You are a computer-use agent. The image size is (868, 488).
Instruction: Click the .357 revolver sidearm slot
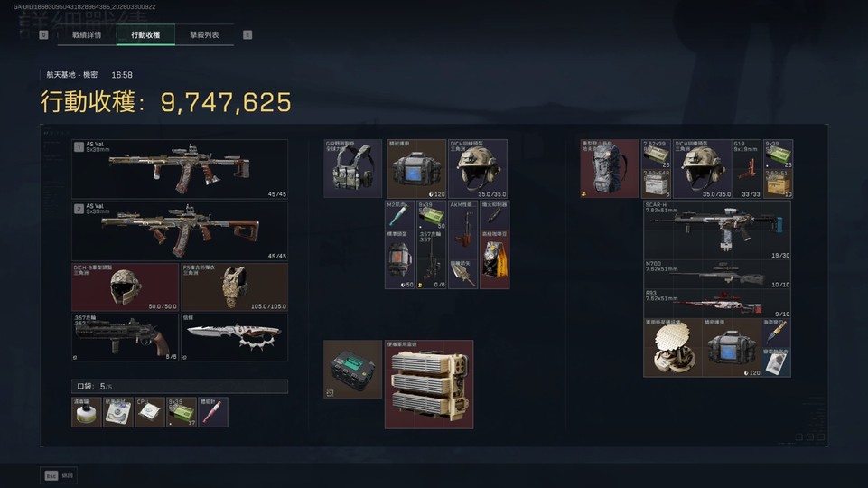click(126, 337)
